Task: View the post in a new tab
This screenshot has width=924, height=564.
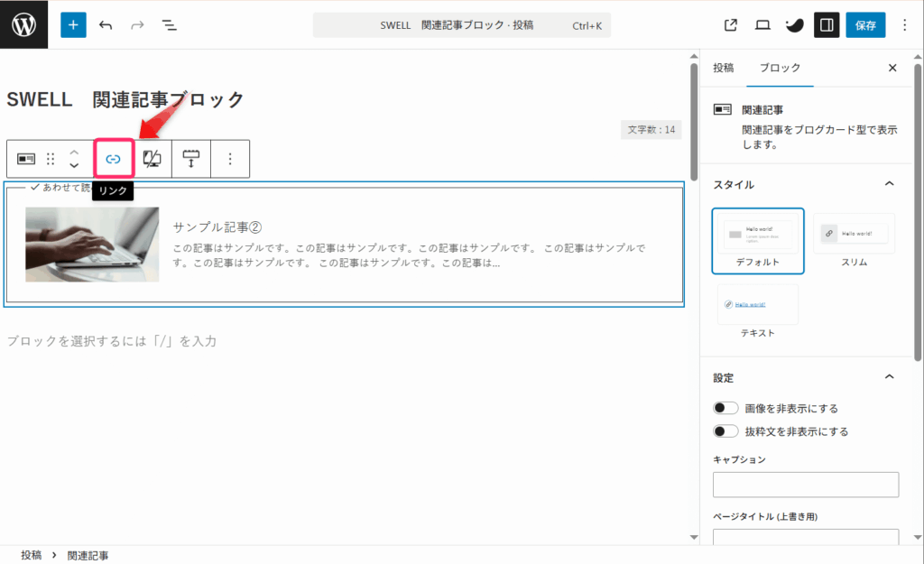Action: tap(731, 24)
